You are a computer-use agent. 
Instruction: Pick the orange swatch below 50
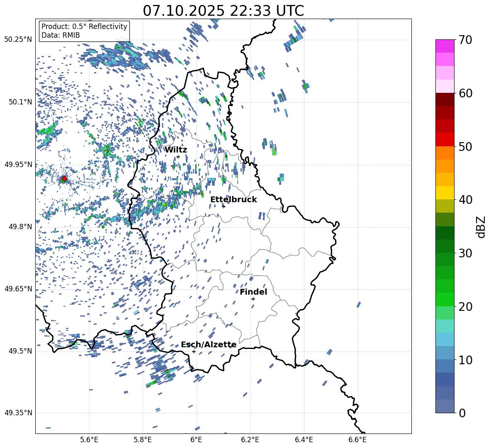pos(445,153)
